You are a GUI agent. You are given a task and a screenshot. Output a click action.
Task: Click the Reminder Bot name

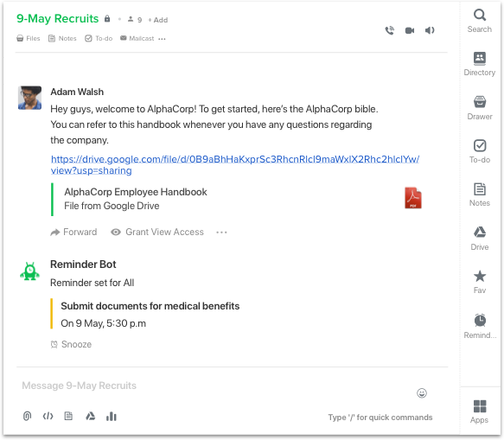83,265
